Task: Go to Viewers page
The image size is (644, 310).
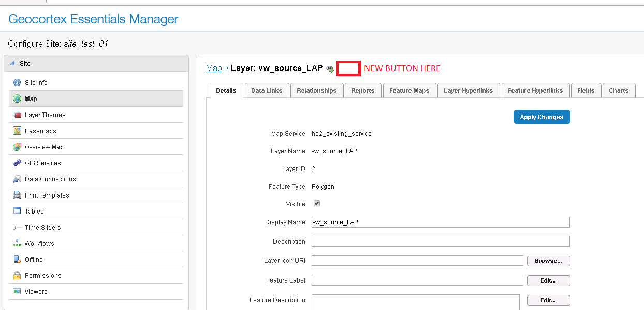Action: tap(96, 291)
